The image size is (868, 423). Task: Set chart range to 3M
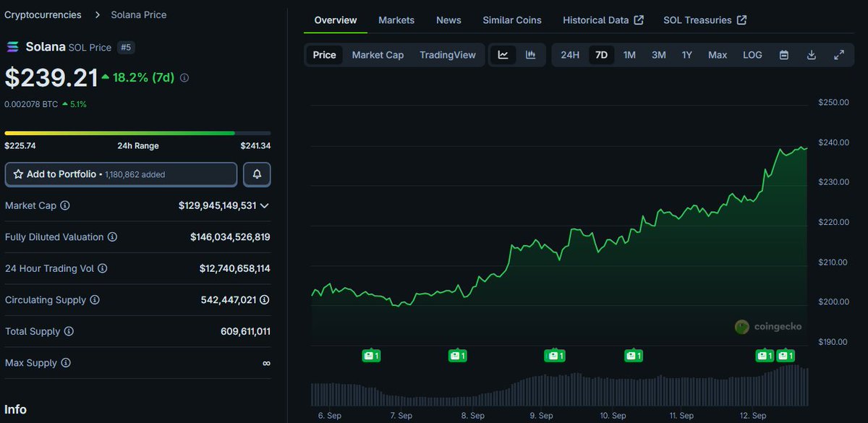pos(658,55)
